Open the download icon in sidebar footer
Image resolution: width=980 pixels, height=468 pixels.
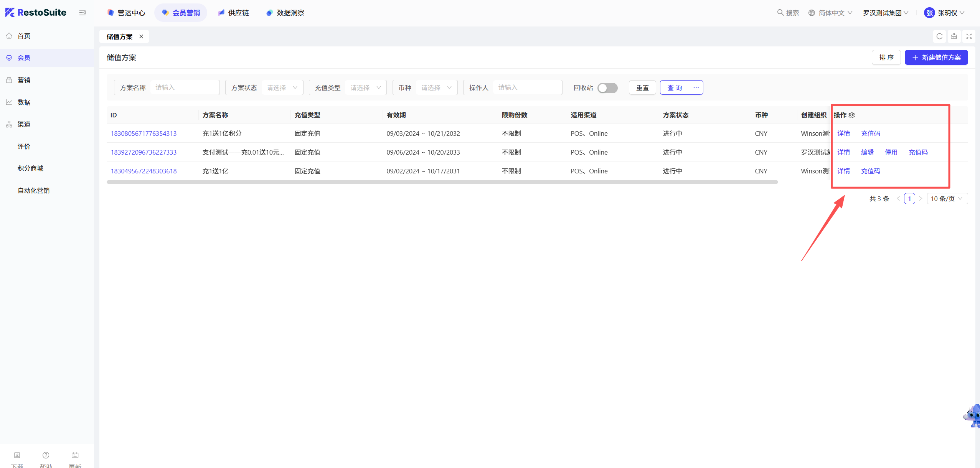click(17, 455)
